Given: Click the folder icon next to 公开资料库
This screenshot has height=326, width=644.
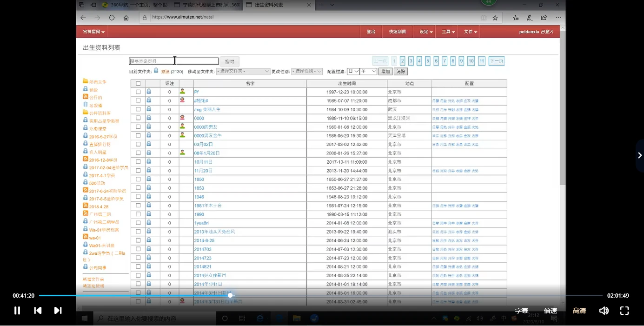Looking at the screenshot, I should (86, 113).
